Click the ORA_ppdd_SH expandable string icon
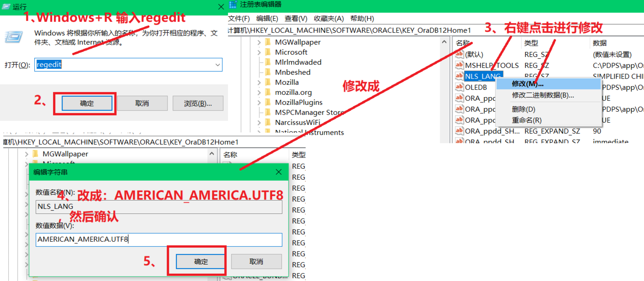 click(x=460, y=131)
